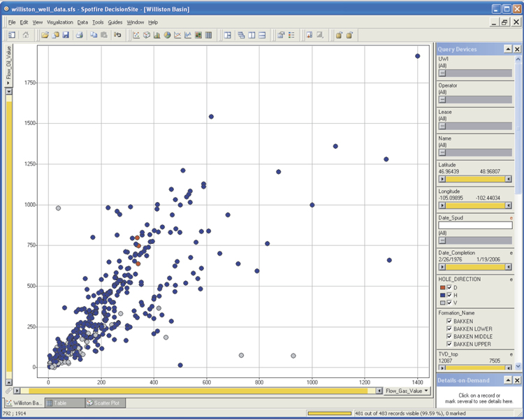Open the Visualization menu
This screenshot has width=524, height=420.
pos(60,22)
